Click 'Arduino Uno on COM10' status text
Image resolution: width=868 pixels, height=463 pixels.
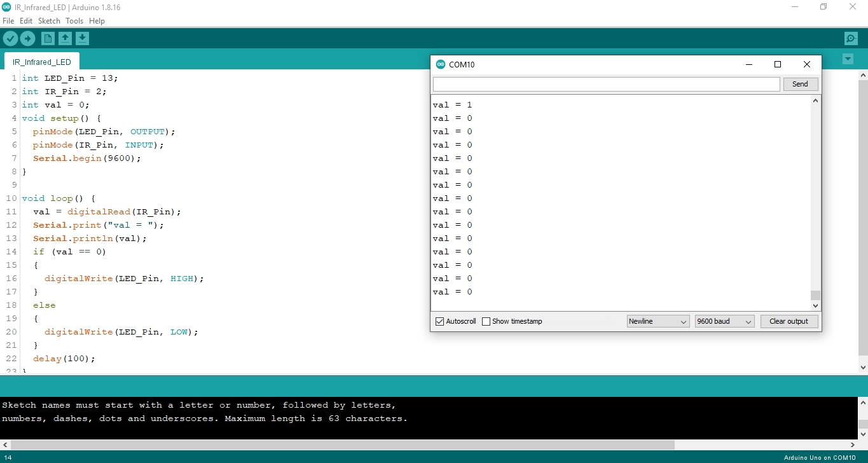click(820, 457)
